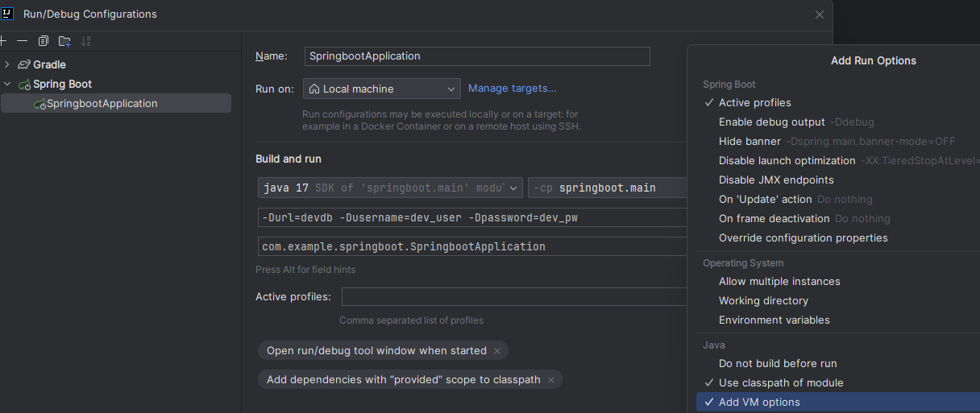This screenshot has width=980, height=413.
Task: Click the -cp springboot.main classpath field
Action: 608,188
